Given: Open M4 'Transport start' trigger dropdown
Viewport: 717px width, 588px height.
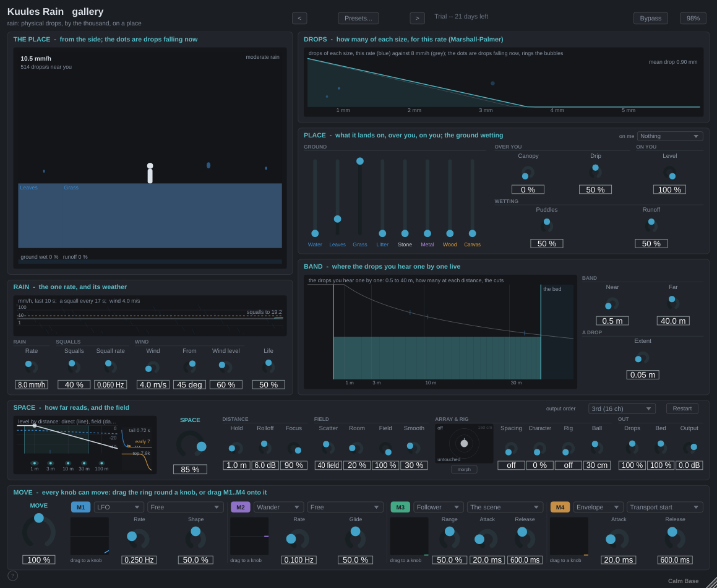Looking at the screenshot, I should tap(665, 507).
